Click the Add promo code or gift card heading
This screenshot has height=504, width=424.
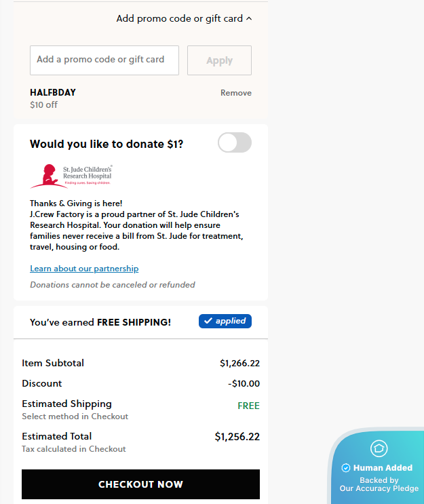point(179,18)
